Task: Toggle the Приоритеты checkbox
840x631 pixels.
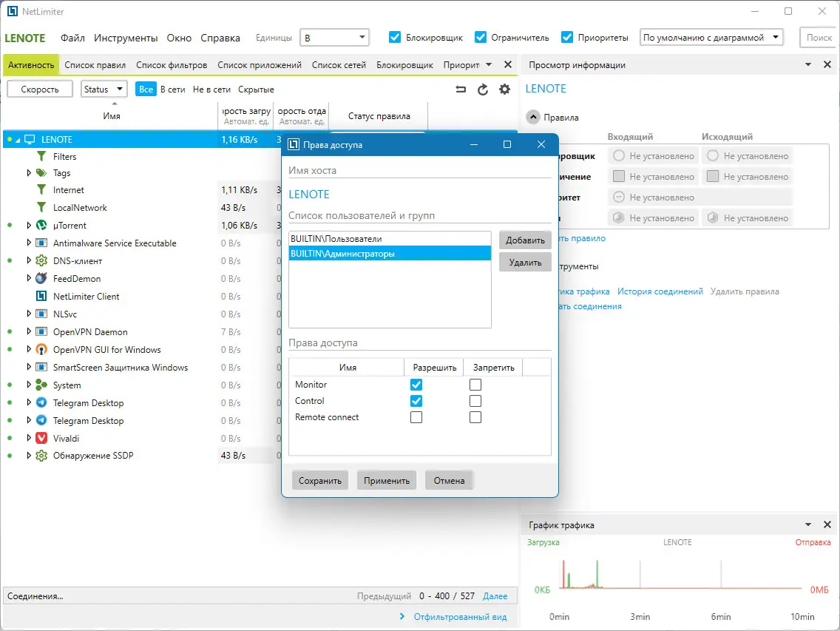Action: click(567, 37)
